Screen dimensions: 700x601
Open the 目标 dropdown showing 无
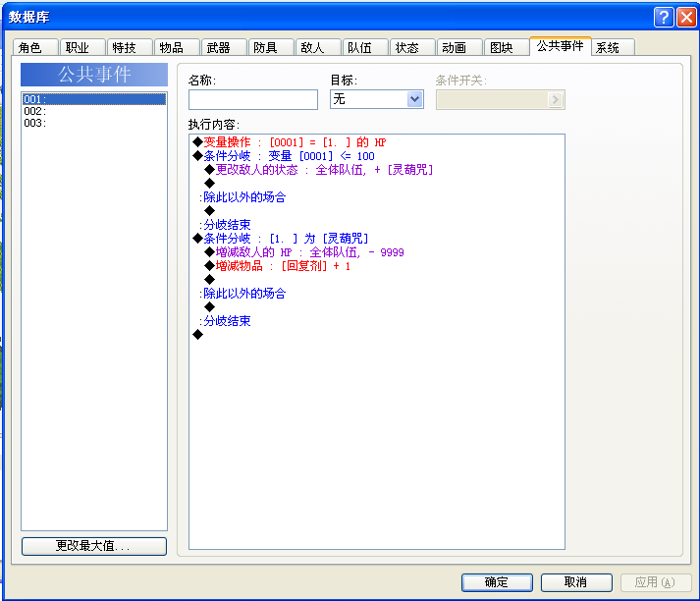point(377,99)
